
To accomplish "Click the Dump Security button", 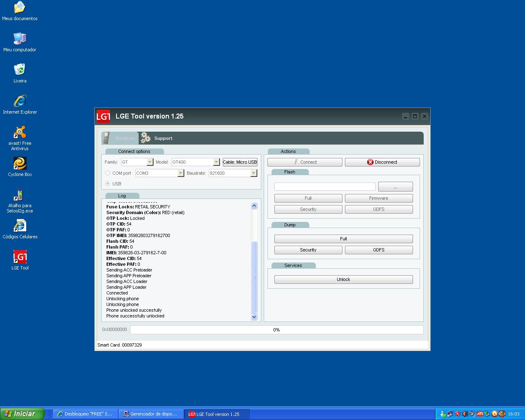I will pyautogui.click(x=308, y=250).
